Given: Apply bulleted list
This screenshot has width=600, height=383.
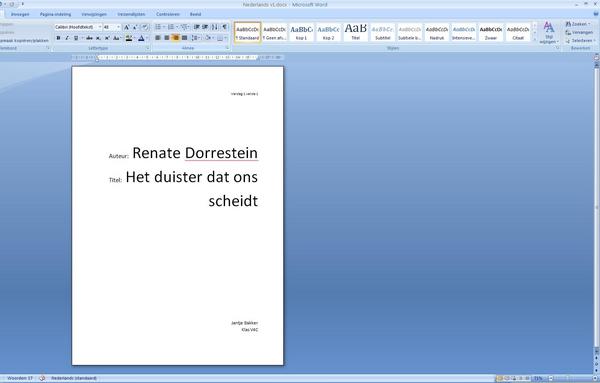Looking at the screenshot, I should pos(158,27).
